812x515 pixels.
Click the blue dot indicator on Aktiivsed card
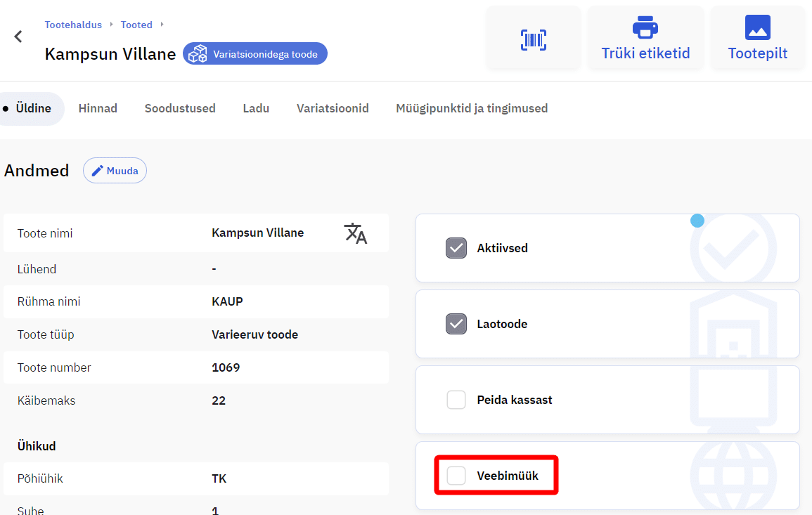coord(697,221)
